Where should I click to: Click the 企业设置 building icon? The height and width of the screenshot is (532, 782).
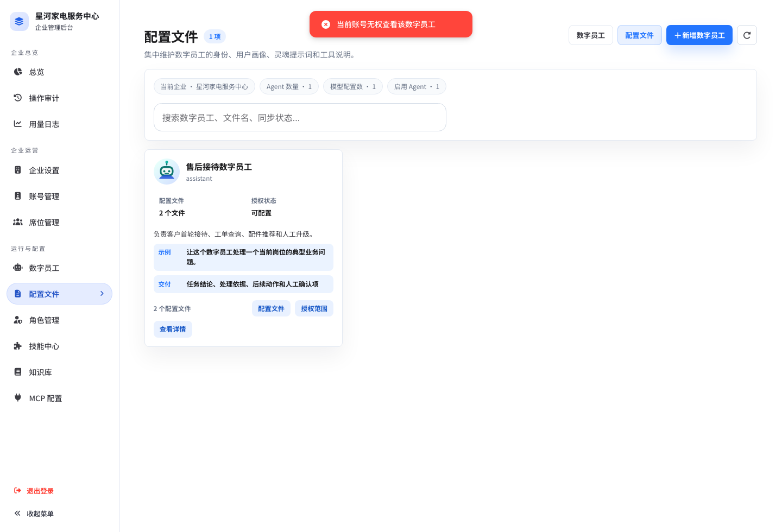pos(18,170)
